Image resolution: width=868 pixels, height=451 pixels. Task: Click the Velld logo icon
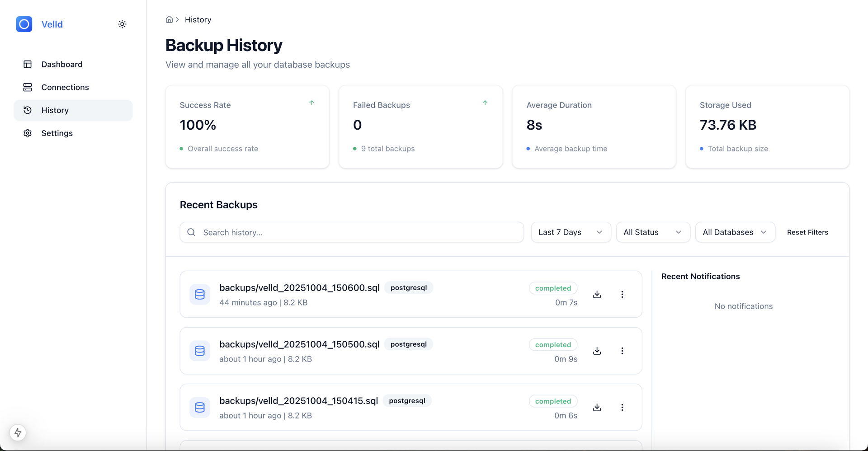tap(24, 24)
